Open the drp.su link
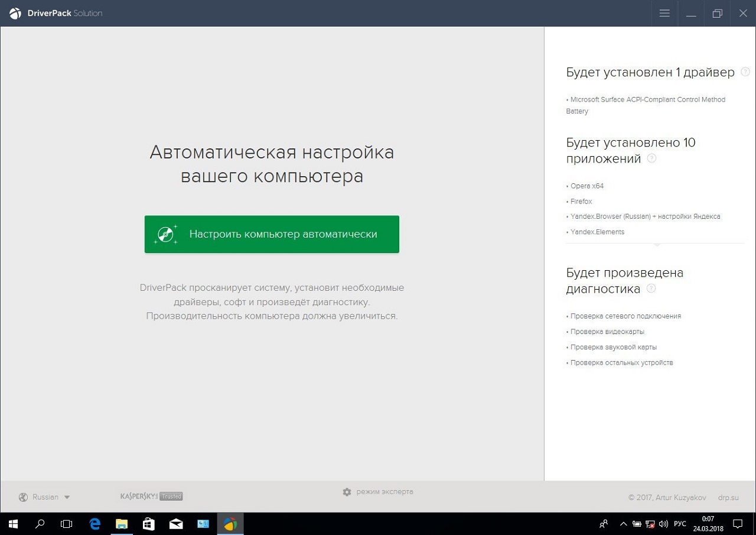This screenshot has width=756, height=535. click(728, 497)
